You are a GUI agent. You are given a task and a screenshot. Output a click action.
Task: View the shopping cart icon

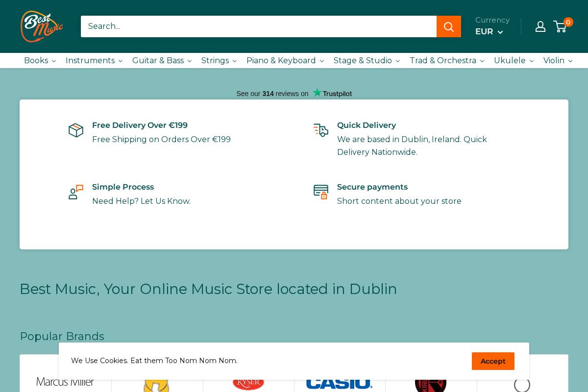coord(560,26)
